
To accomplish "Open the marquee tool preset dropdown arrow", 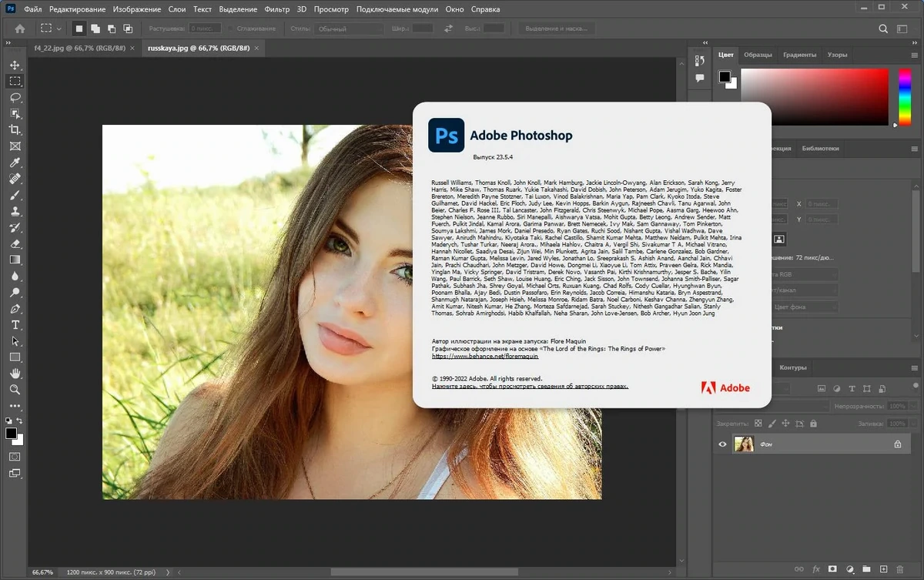I will tap(59, 28).
